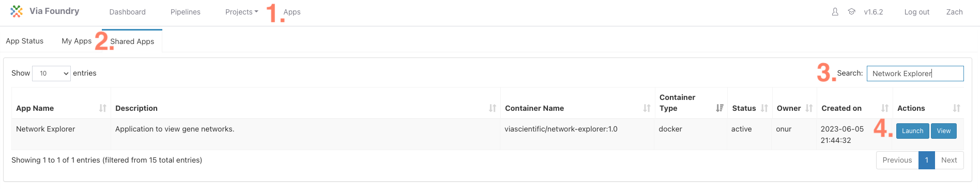Screen dimensions: 980x189
Task: Sort by Status column arrows
Action: (x=764, y=108)
